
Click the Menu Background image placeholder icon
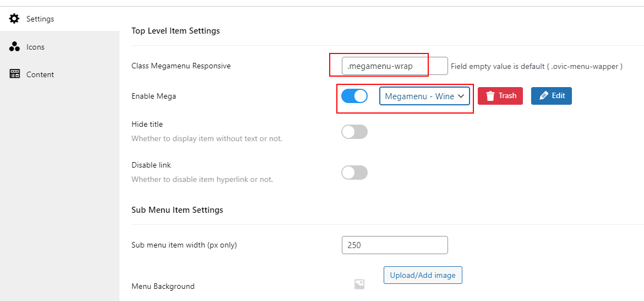pyautogui.click(x=359, y=284)
